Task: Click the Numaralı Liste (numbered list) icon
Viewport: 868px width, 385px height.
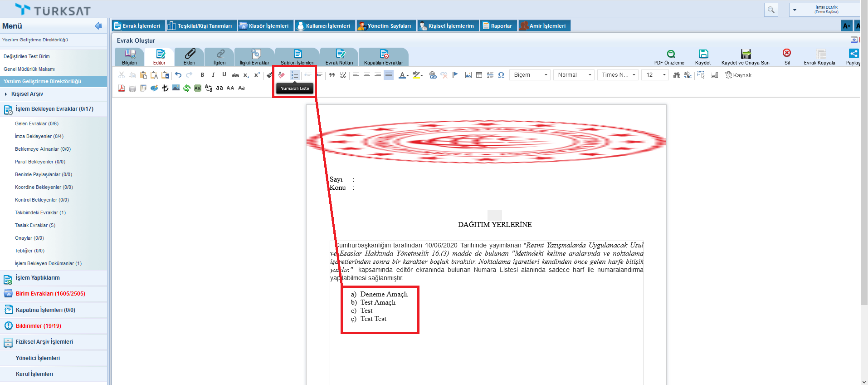Action: pyautogui.click(x=295, y=75)
